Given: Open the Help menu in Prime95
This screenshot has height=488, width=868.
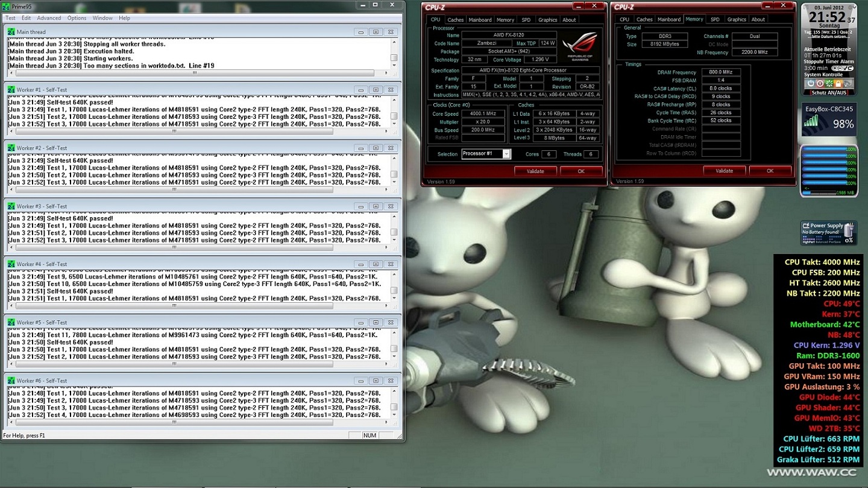Looking at the screenshot, I should 124,18.
